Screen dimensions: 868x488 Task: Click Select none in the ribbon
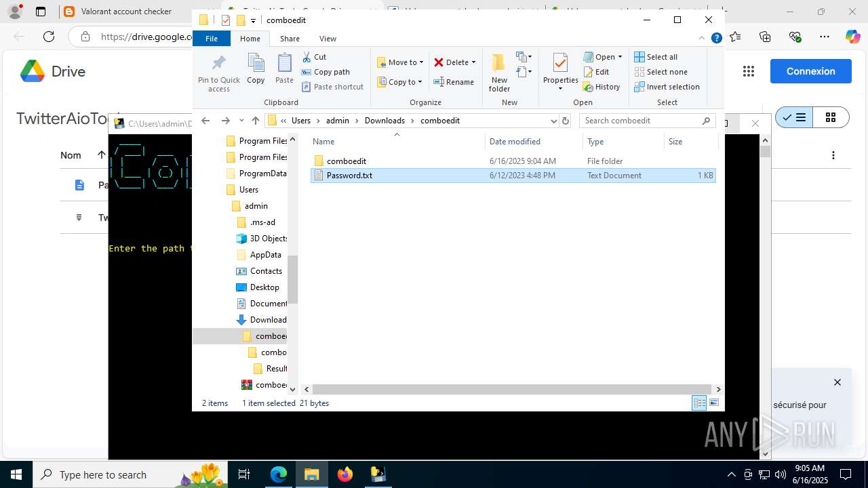[x=661, y=72]
